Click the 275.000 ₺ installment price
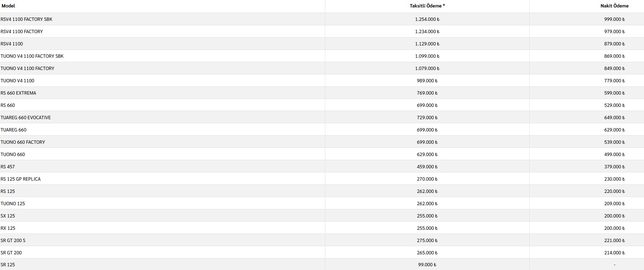The height and width of the screenshot is (270, 644). [x=427, y=241]
